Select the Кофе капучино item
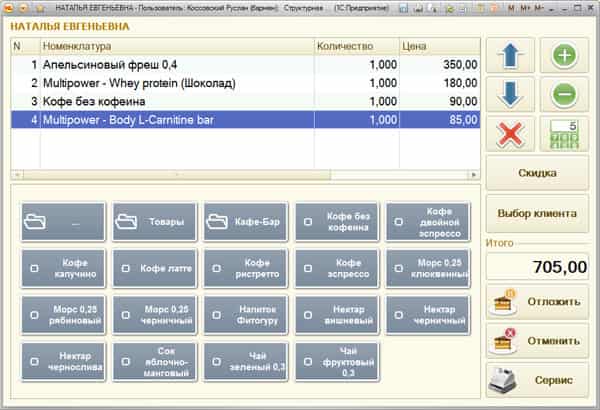Viewport: 600px width, 410px height. tap(63, 268)
